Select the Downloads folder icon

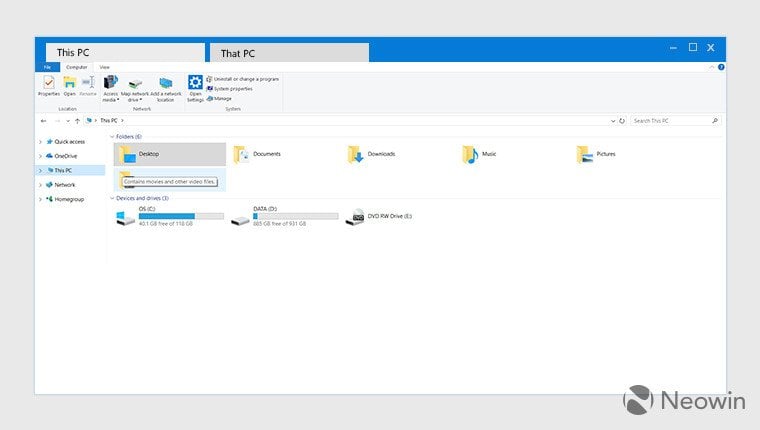point(355,154)
